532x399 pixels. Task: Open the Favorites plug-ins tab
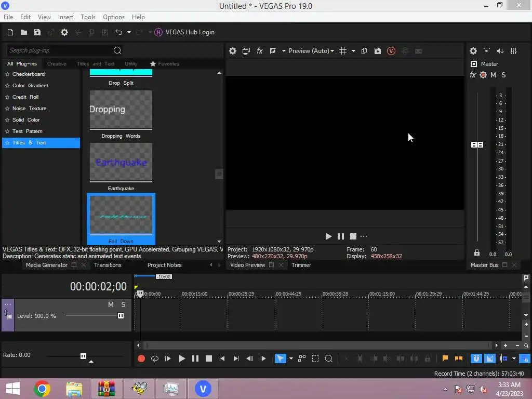[x=165, y=64]
